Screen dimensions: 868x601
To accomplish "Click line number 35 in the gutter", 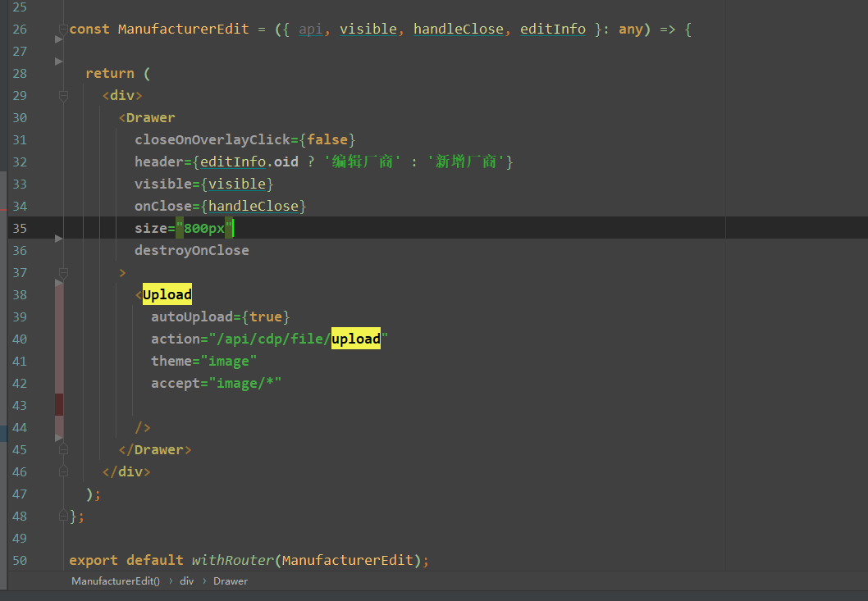I will click(x=20, y=228).
